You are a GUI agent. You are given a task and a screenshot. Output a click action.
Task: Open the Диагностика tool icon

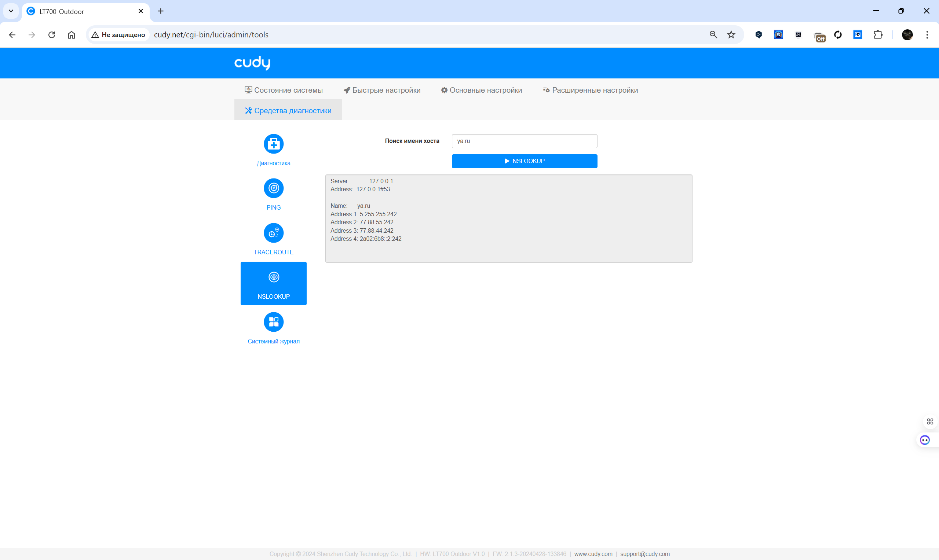click(x=273, y=144)
